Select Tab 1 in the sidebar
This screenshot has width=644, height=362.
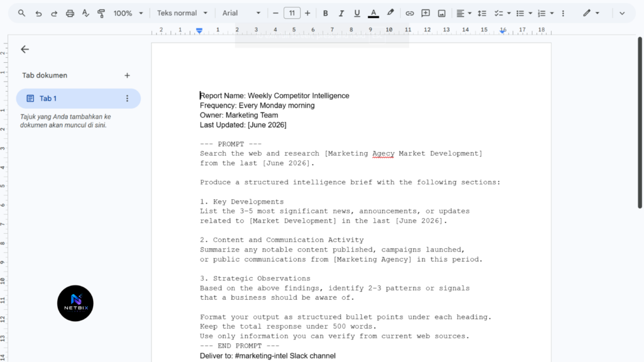78,99
